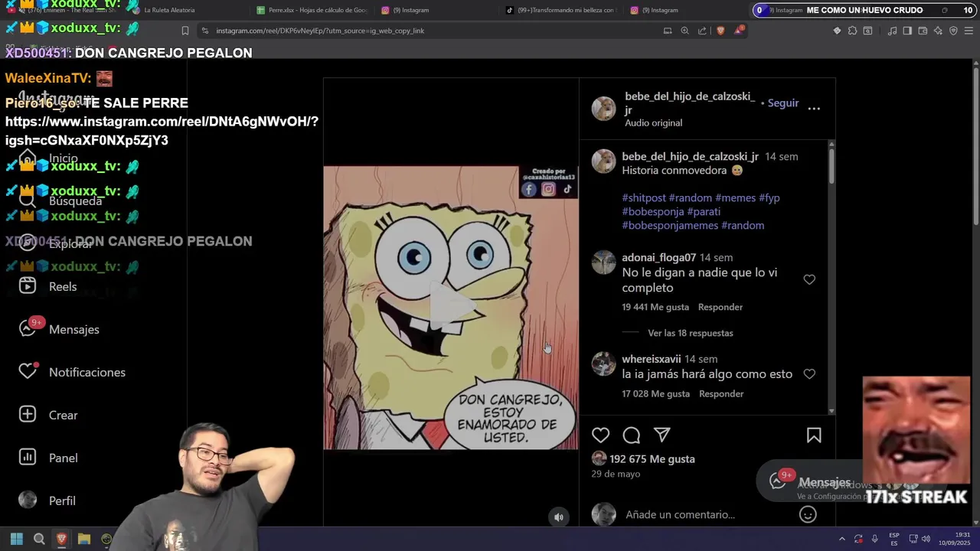Switch to the Perre.xlsx spreadsheet tab
980x551 pixels.
(312, 10)
